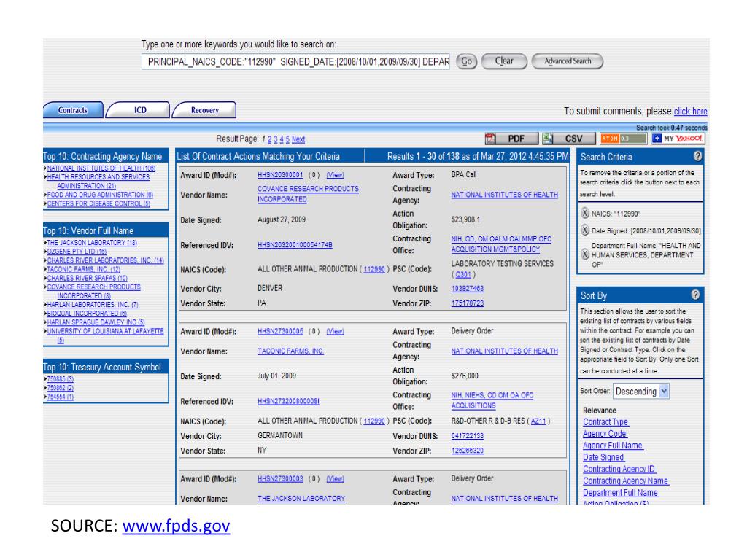The width and height of the screenshot is (747, 560).
Task: Open Referenced IDV HHSN273200800009I
Action: tap(288, 402)
